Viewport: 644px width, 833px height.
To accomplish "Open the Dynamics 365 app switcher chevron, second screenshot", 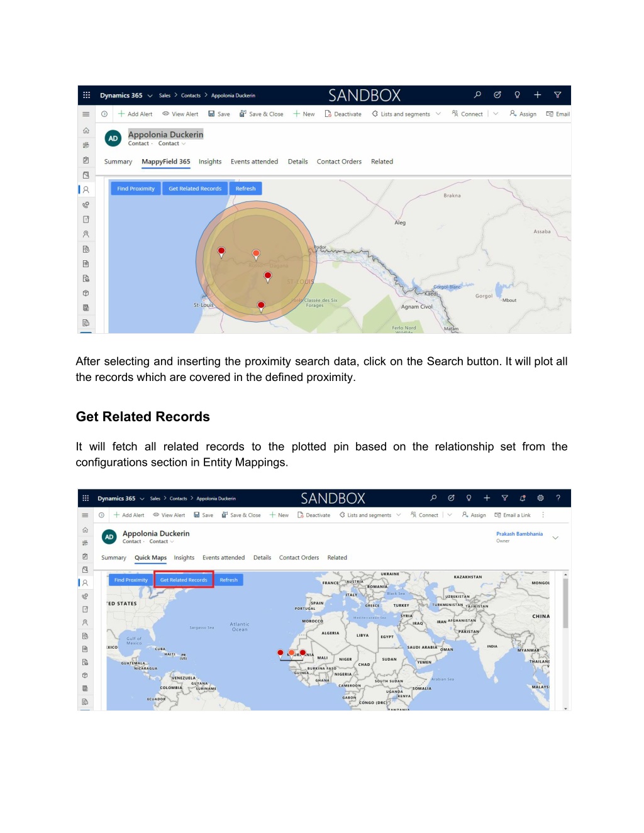I will pyautogui.click(x=142, y=499).
